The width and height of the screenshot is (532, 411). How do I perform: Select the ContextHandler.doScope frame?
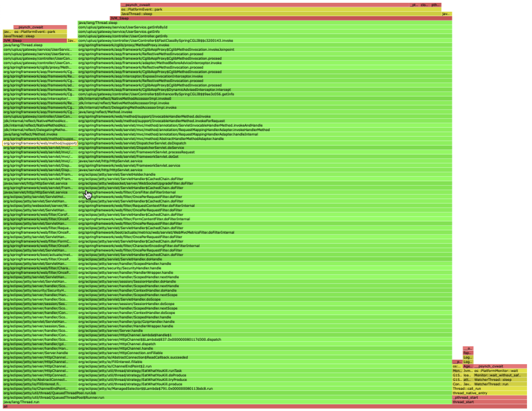tap(265, 313)
